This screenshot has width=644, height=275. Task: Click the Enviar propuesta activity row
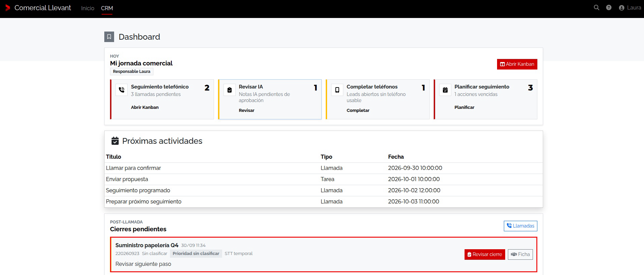coord(323,179)
